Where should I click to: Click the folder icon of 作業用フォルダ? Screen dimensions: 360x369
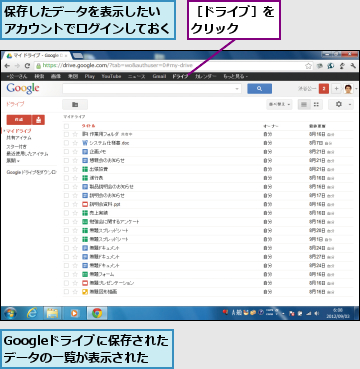[85, 134]
